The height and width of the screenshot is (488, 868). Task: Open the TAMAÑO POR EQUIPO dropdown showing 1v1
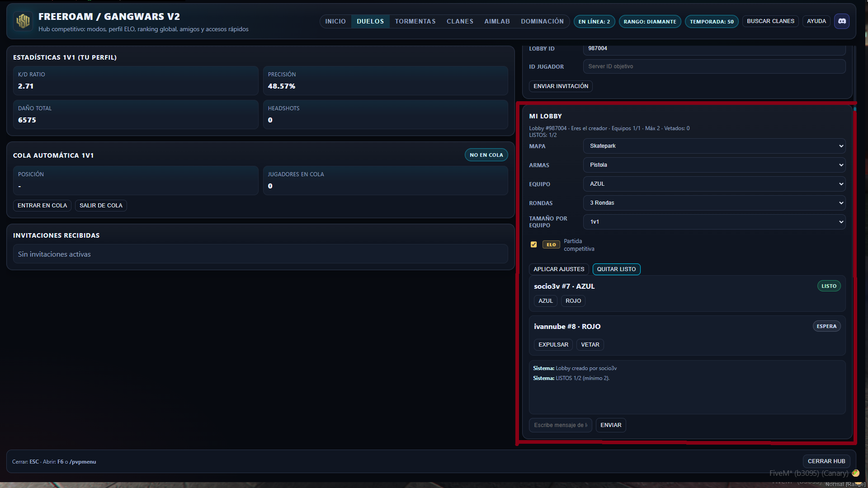coord(714,222)
